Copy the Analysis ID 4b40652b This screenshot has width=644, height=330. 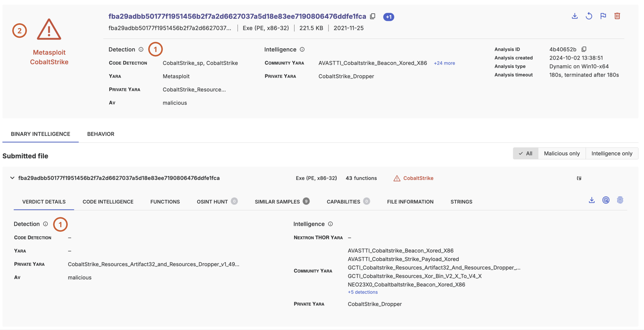pyautogui.click(x=584, y=49)
